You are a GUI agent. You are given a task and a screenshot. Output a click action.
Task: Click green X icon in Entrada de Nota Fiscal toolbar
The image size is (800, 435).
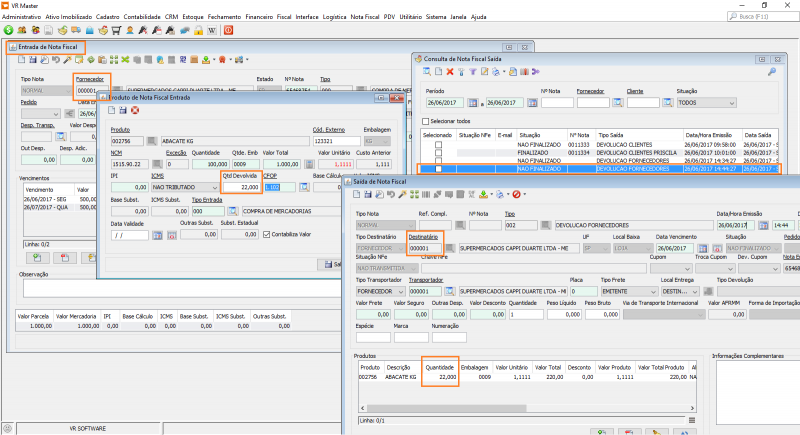pyautogui.click(x=125, y=60)
